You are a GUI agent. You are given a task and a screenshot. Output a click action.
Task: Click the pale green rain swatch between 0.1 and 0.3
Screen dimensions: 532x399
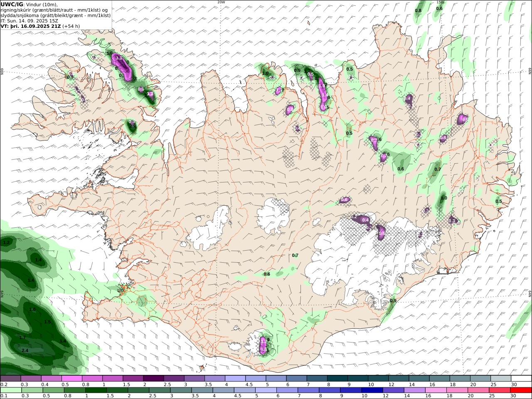click(11, 390)
